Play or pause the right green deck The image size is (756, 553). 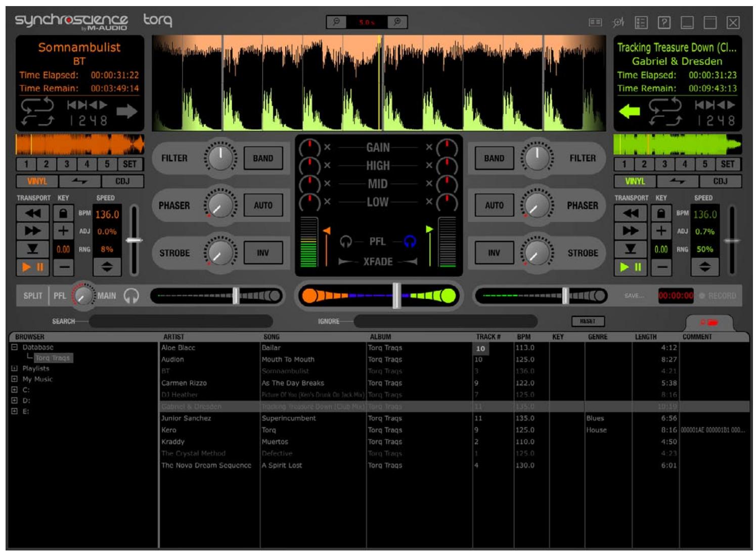631,267
